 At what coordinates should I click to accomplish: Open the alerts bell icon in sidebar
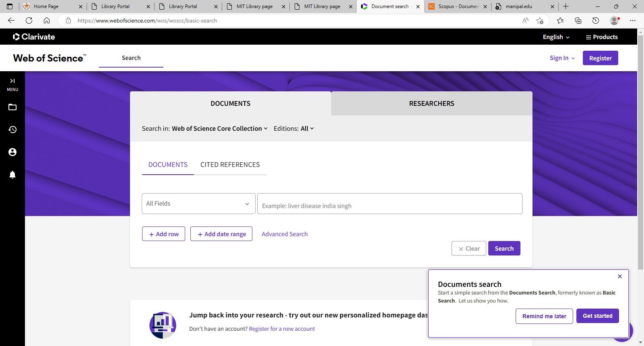tap(12, 175)
